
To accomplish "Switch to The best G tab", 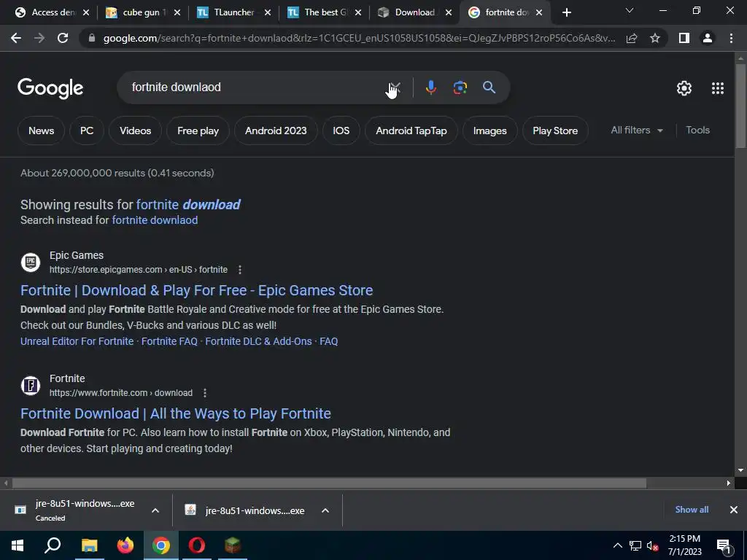I will click(x=325, y=12).
